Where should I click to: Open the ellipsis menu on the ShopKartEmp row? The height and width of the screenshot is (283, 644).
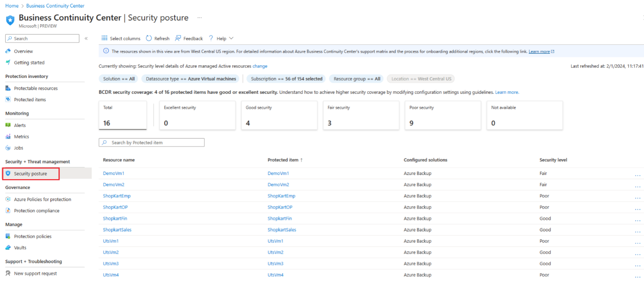tap(638, 197)
